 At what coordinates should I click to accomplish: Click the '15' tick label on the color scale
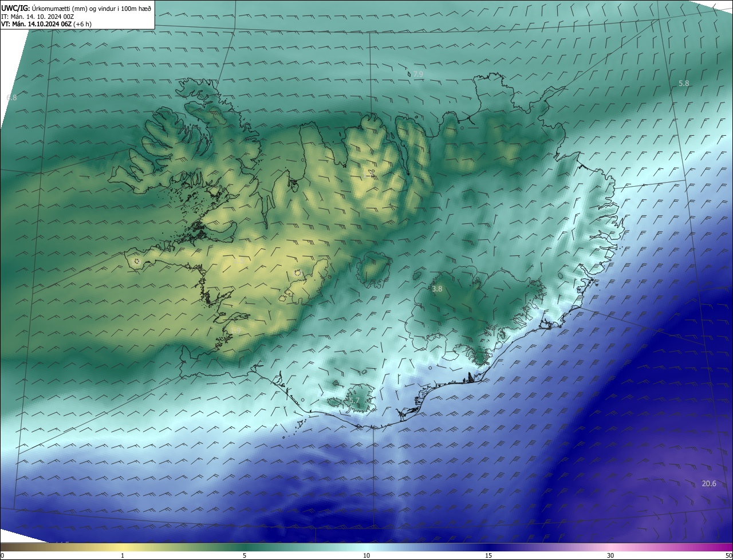(x=488, y=555)
